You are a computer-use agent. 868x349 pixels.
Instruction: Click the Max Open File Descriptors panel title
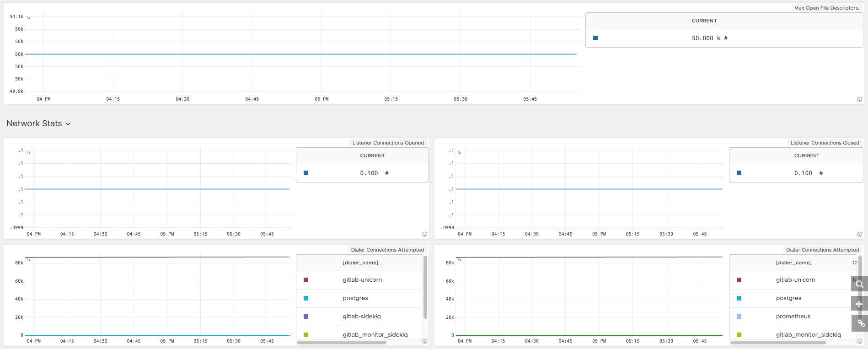(x=826, y=8)
